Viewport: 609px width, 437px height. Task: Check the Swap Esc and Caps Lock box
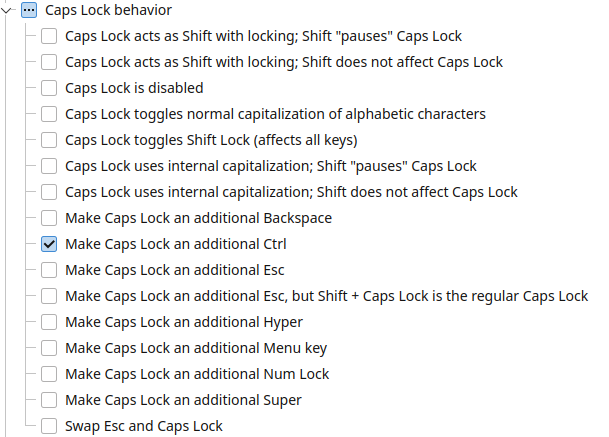point(49,427)
